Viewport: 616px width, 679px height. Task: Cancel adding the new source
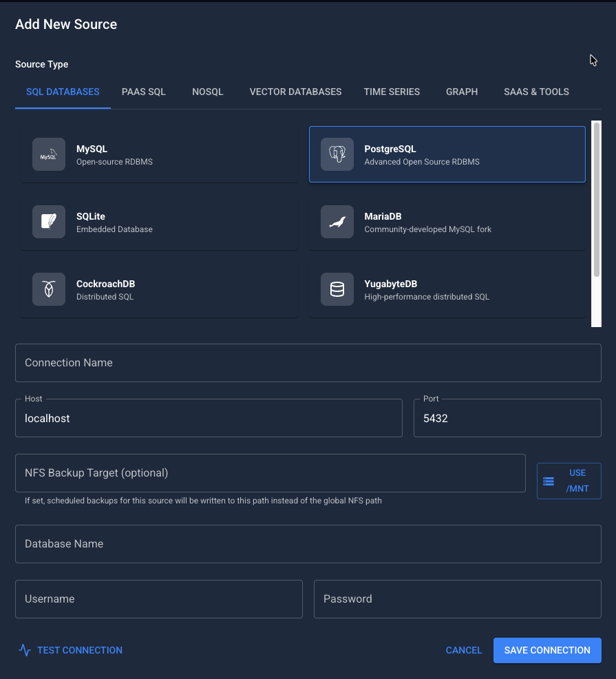click(464, 650)
